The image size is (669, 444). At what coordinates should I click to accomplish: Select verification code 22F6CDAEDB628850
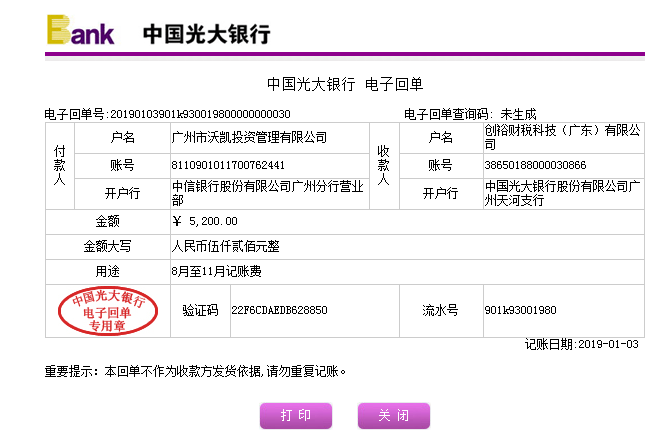tap(279, 310)
